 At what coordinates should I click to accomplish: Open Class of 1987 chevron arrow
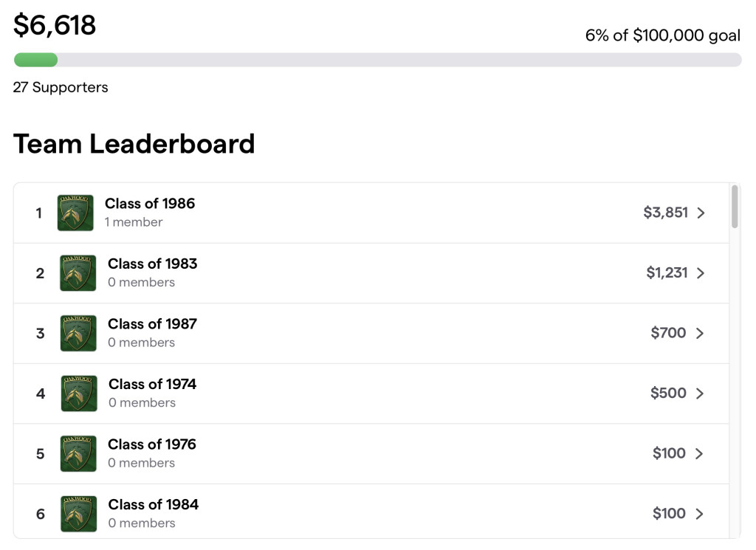click(x=700, y=333)
